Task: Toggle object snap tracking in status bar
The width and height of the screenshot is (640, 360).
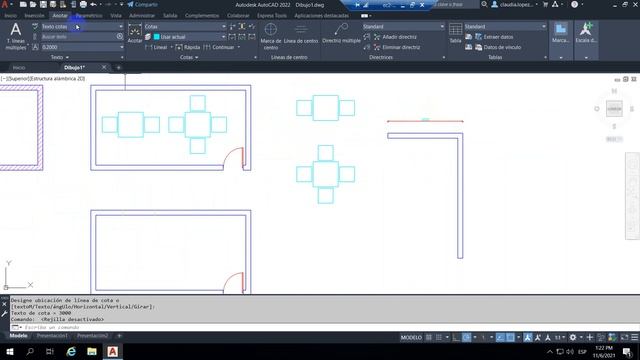Action: (500, 338)
